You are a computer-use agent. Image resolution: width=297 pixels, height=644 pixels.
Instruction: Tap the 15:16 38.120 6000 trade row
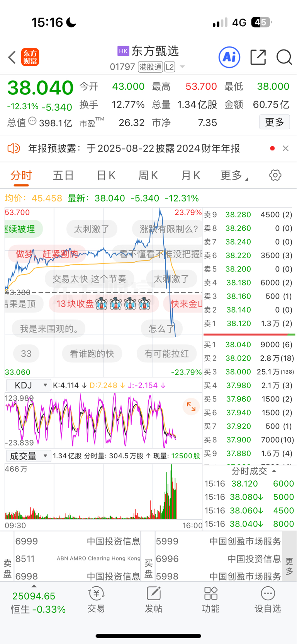[x=249, y=483]
